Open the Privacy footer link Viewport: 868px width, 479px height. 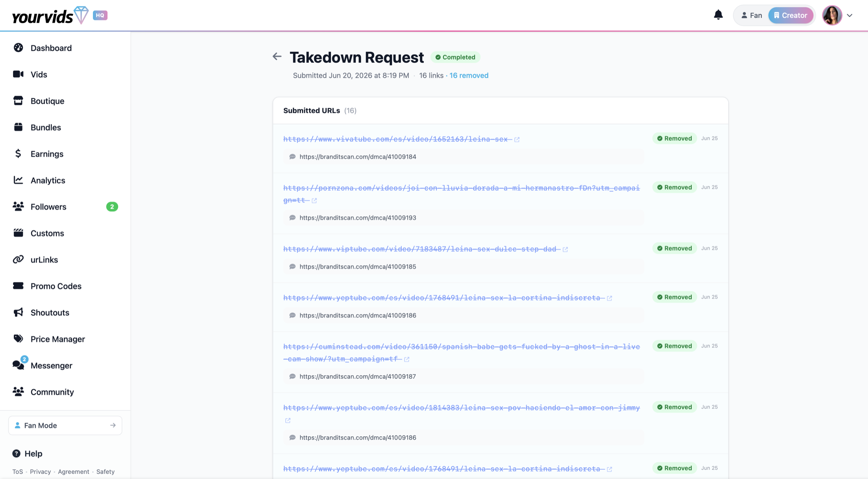pos(40,472)
